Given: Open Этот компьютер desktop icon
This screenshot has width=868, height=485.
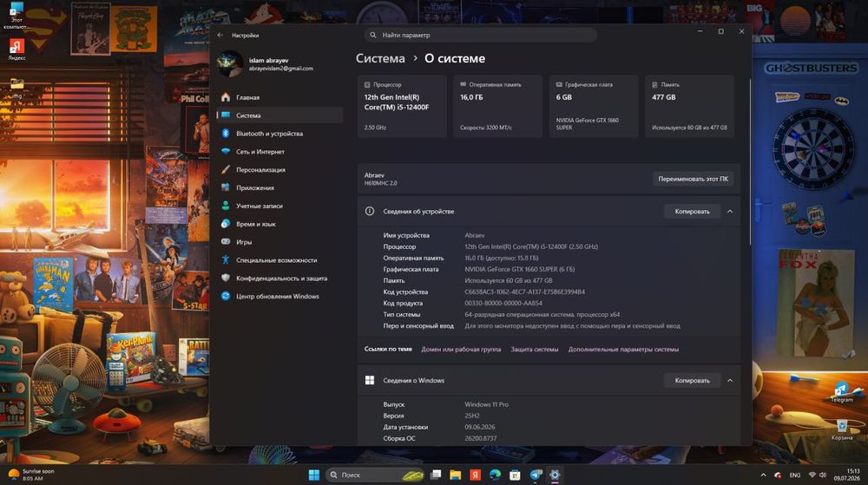Looking at the screenshot, I should [x=16, y=16].
